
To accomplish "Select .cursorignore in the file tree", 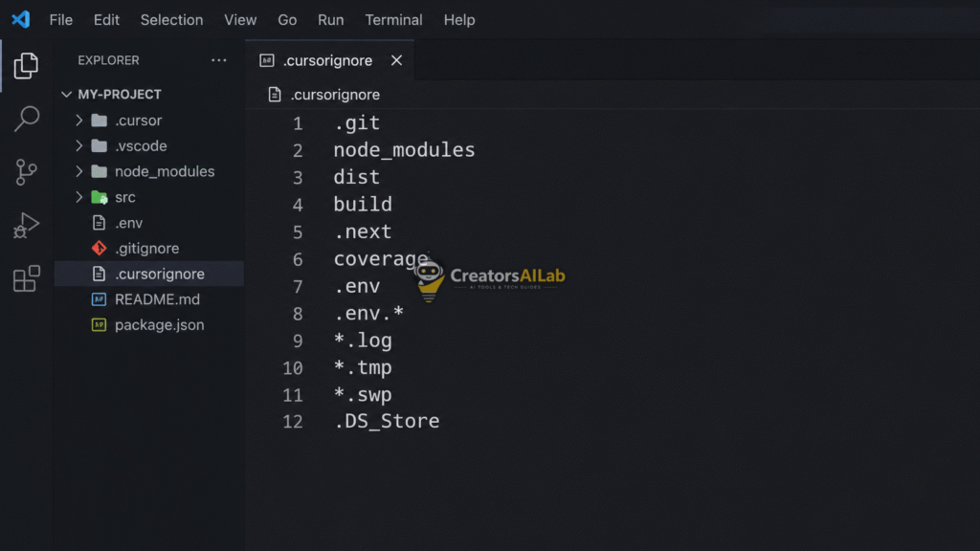I will (148, 274).
